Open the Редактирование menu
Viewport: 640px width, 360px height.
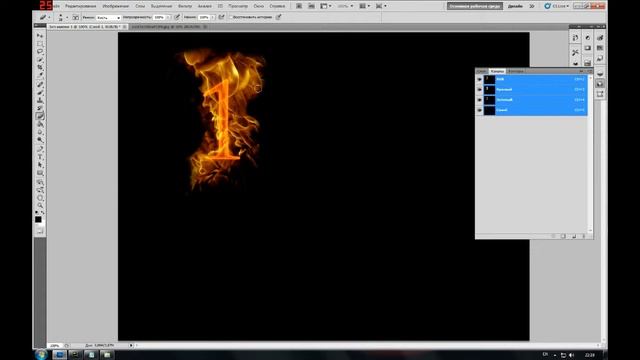[80, 6]
